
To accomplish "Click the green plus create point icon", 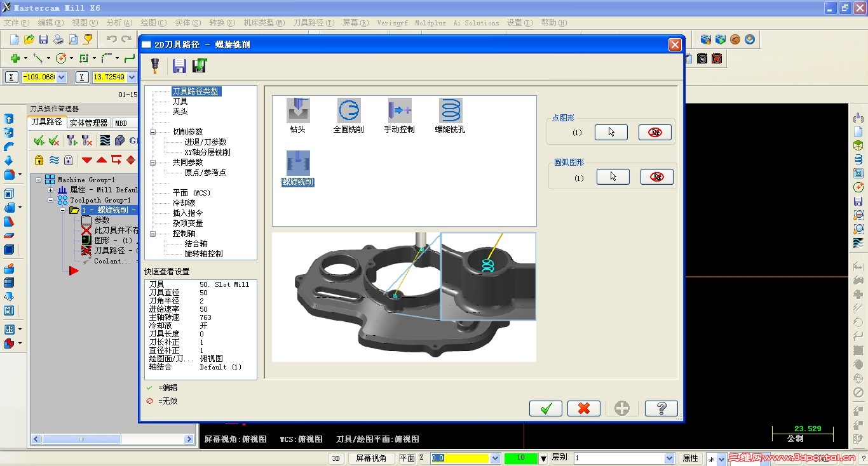I will click(15, 58).
